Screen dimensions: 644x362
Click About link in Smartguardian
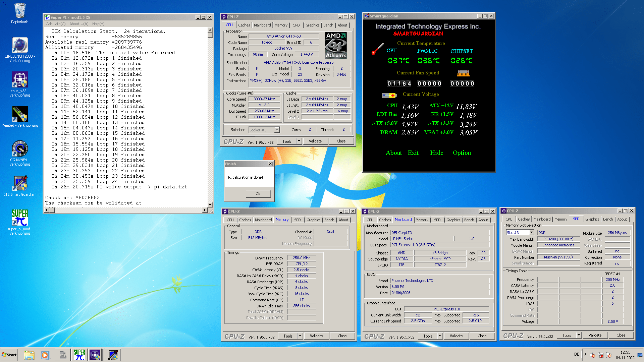coord(394,153)
